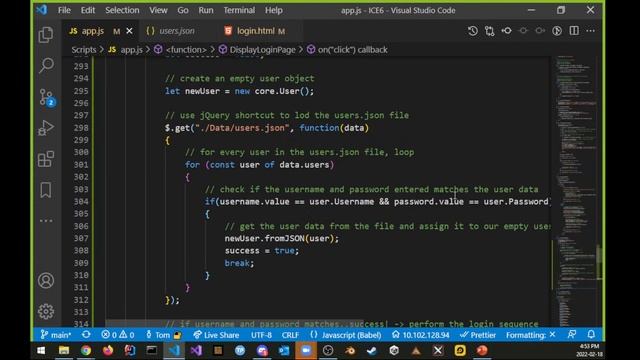Synchronize changes in status bar
640x360 pixels.
click(86, 335)
